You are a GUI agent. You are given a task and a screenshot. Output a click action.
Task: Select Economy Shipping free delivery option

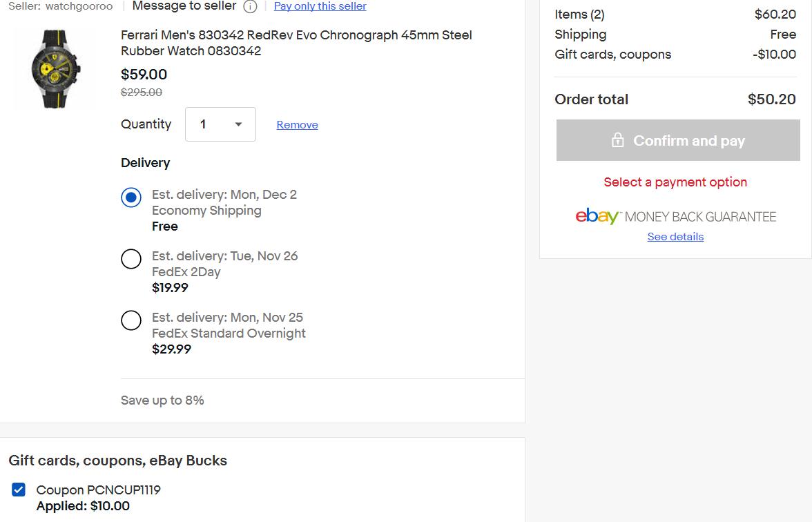click(x=131, y=197)
